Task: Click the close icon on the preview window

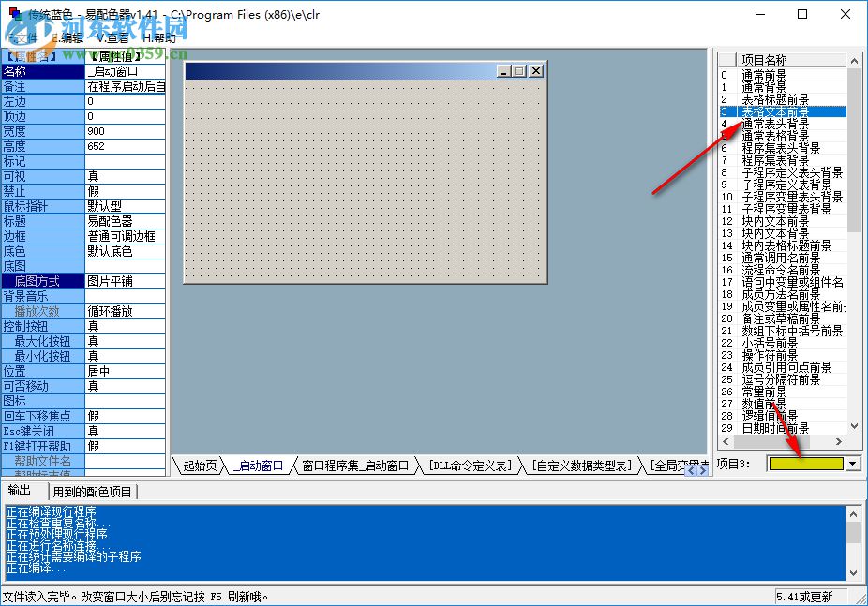Action: (534, 70)
